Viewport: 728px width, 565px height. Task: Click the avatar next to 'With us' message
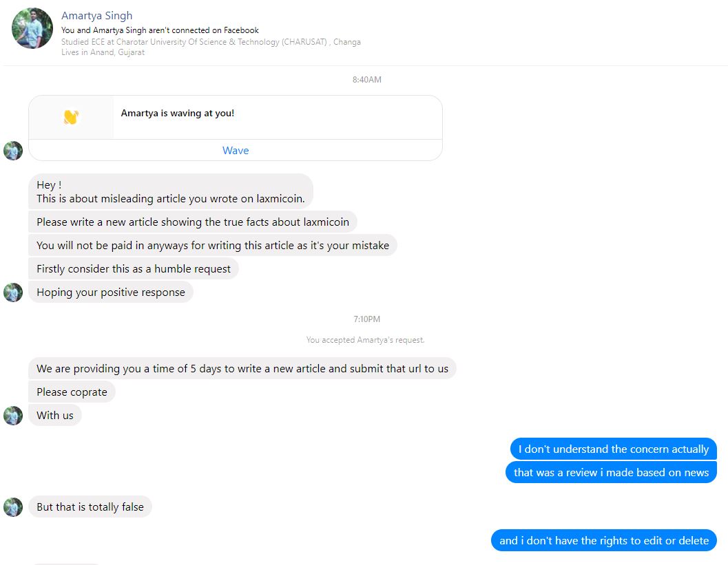pos(13,416)
